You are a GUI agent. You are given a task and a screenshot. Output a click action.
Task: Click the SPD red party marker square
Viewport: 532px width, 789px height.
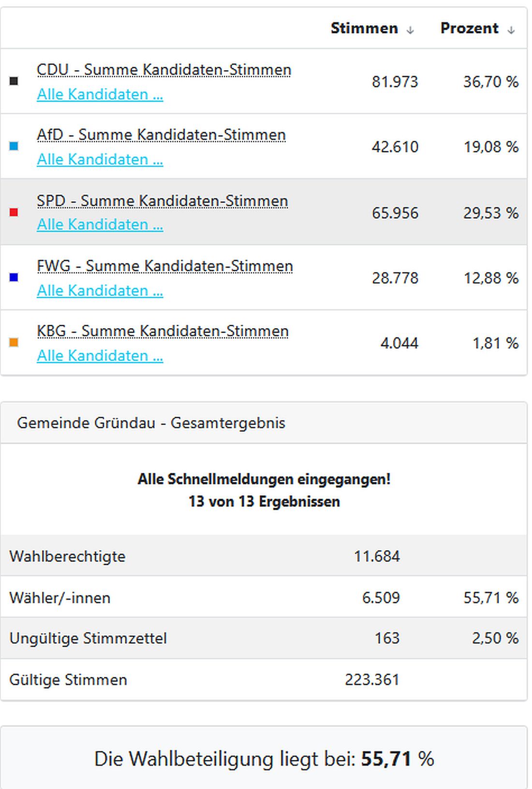click(x=13, y=213)
